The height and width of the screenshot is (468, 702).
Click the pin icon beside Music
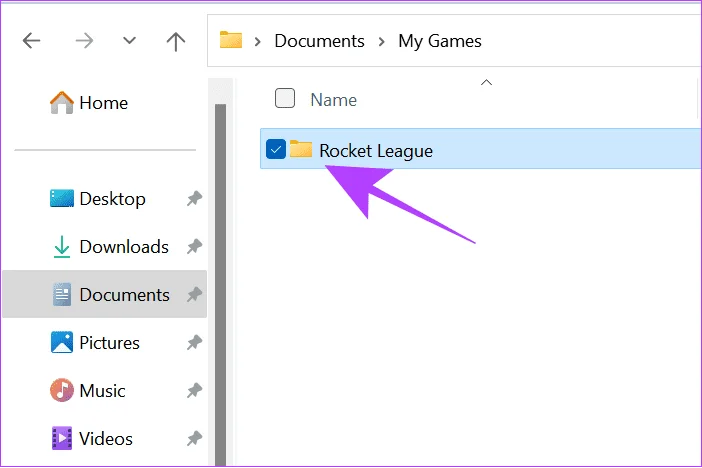point(194,391)
